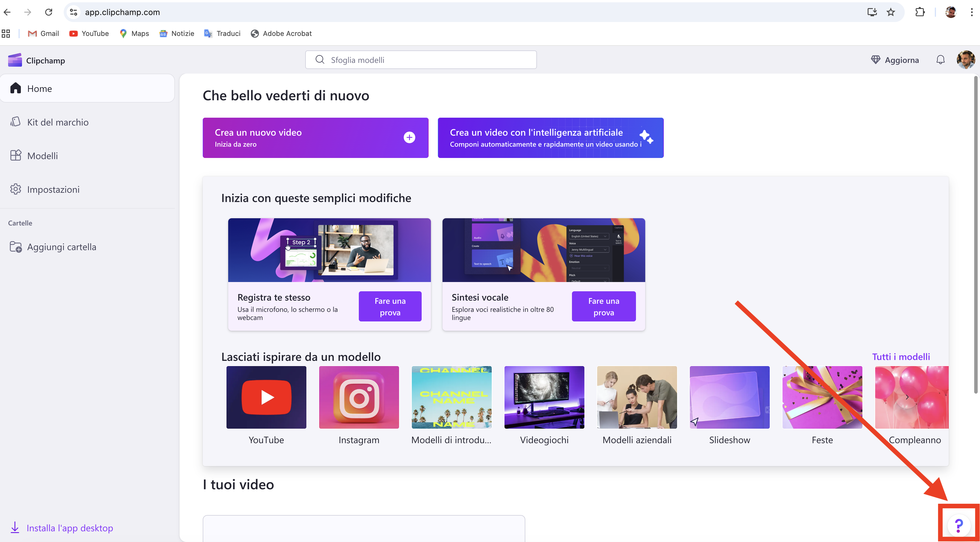980x542 pixels.
Task: Open Kit del marchio in sidebar
Action: tap(87, 122)
